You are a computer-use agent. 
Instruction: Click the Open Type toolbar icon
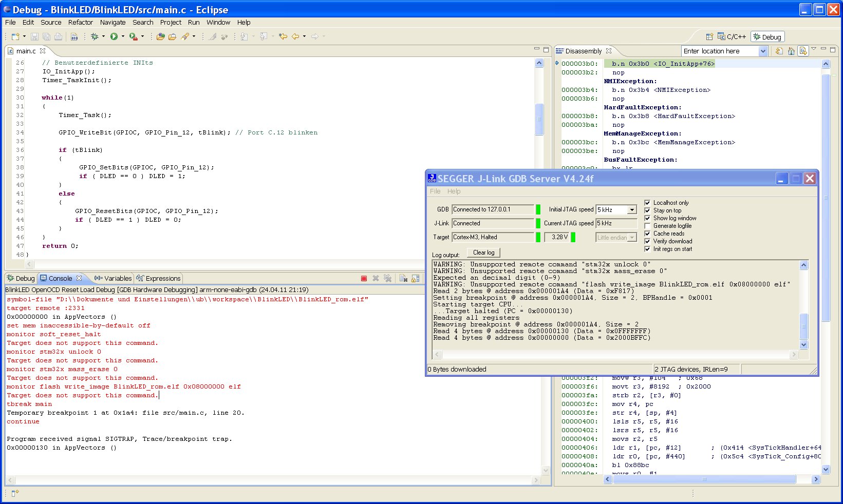(x=161, y=36)
